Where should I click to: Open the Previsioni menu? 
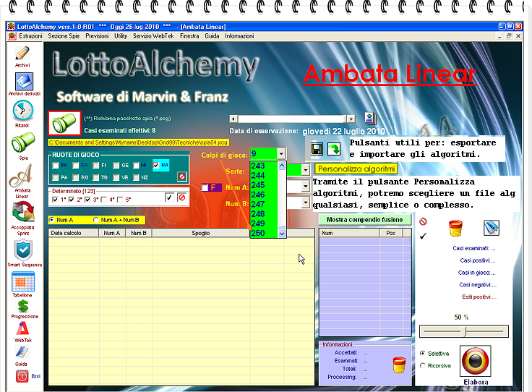[97, 36]
